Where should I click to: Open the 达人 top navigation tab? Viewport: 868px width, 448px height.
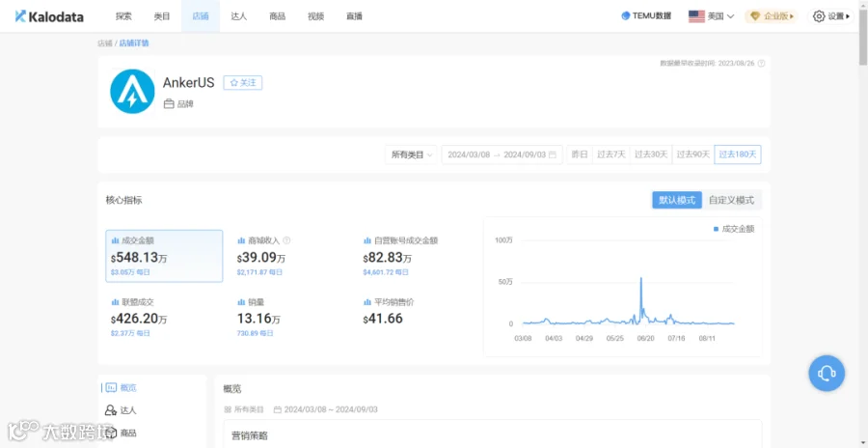(238, 16)
